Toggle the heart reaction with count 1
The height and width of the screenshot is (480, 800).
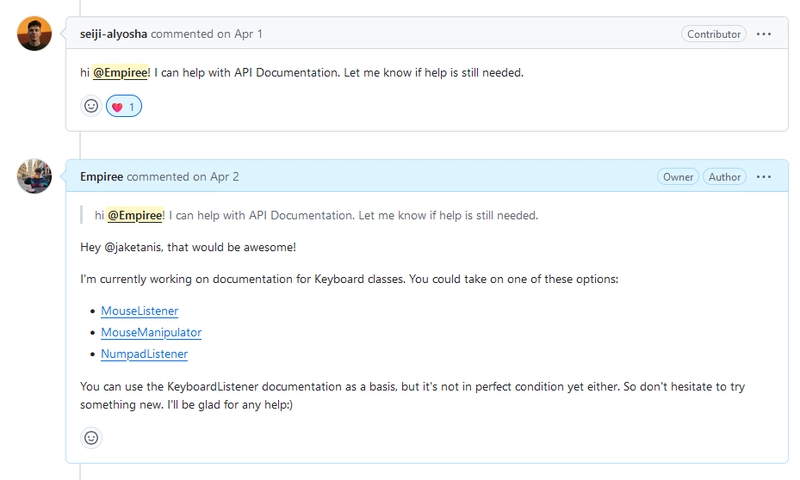(x=124, y=106)
